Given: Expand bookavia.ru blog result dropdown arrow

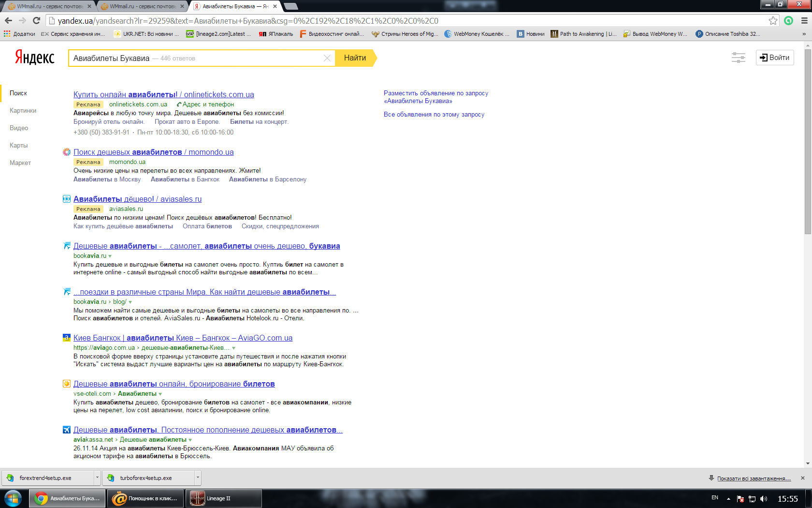Looking at the screenshot, I should (x=130, y=302).
